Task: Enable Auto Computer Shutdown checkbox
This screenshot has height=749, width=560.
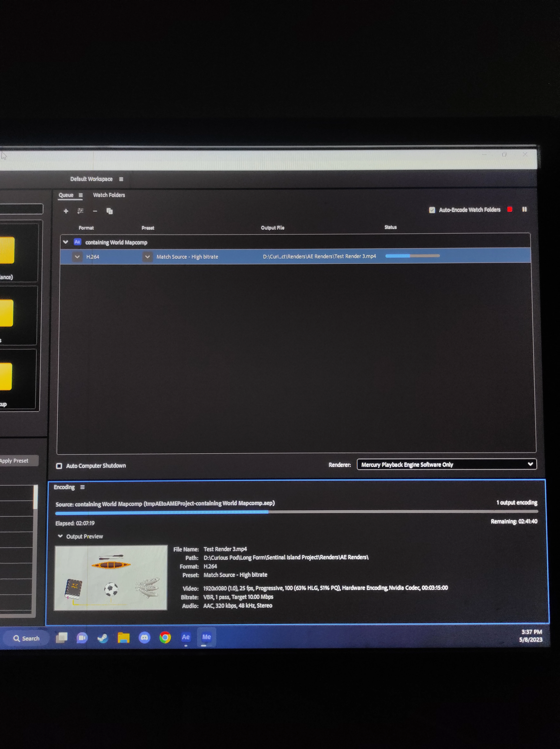Action: click(59, 466)
